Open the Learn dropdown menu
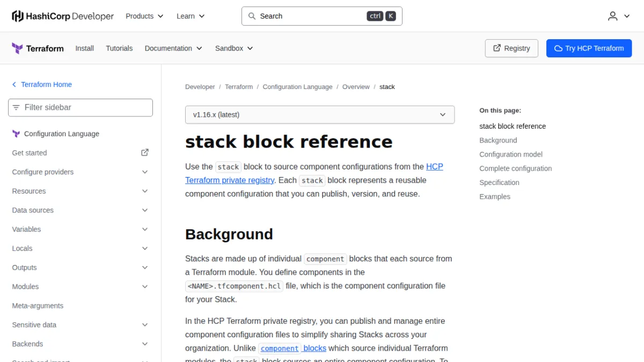 point(191,16)
